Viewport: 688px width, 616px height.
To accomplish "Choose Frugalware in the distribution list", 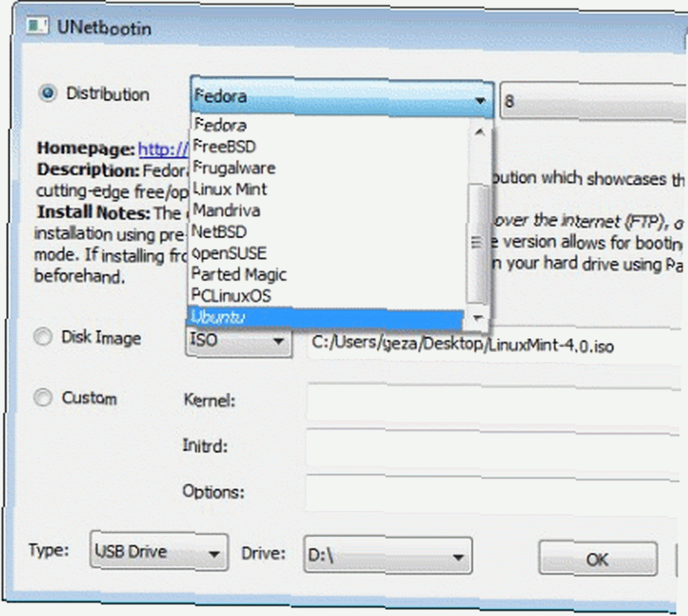I will pyautogui.click(x=328, y=168).
